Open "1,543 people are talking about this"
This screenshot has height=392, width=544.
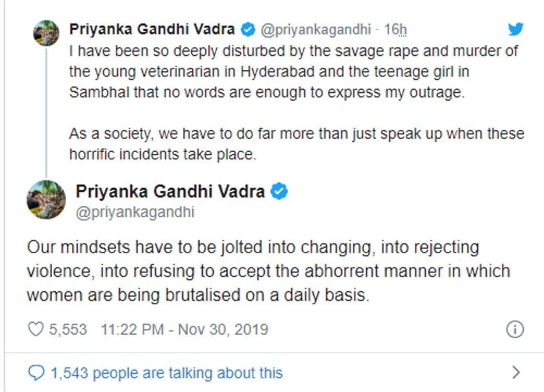click(167, 373)
